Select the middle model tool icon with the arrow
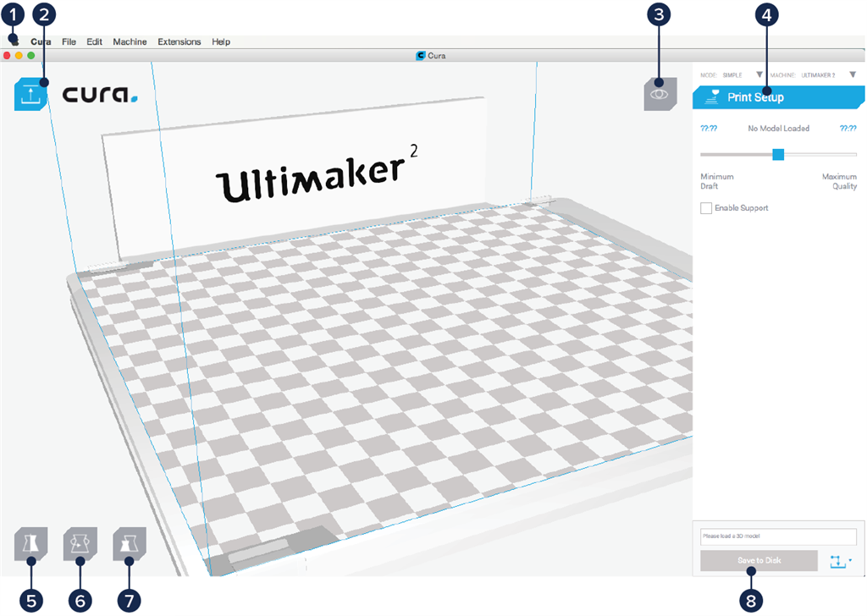The height and width of the screenshot is (616, 867). click(x=80, y=544)
